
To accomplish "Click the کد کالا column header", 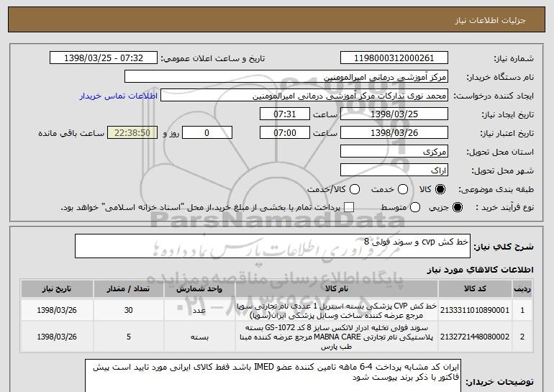I will coord(475,289).
